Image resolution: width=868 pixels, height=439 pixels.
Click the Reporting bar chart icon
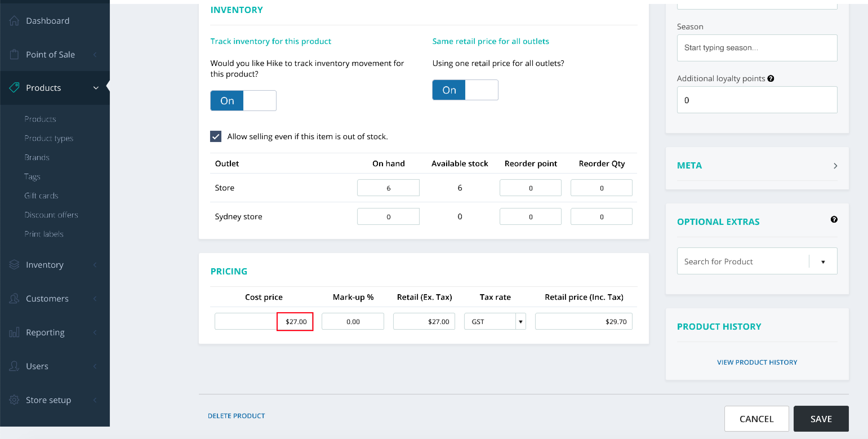tap(14, 332)
